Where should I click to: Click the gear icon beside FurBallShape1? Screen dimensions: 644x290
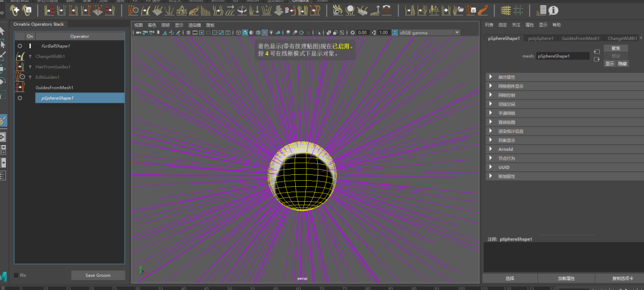coord(20,46)
